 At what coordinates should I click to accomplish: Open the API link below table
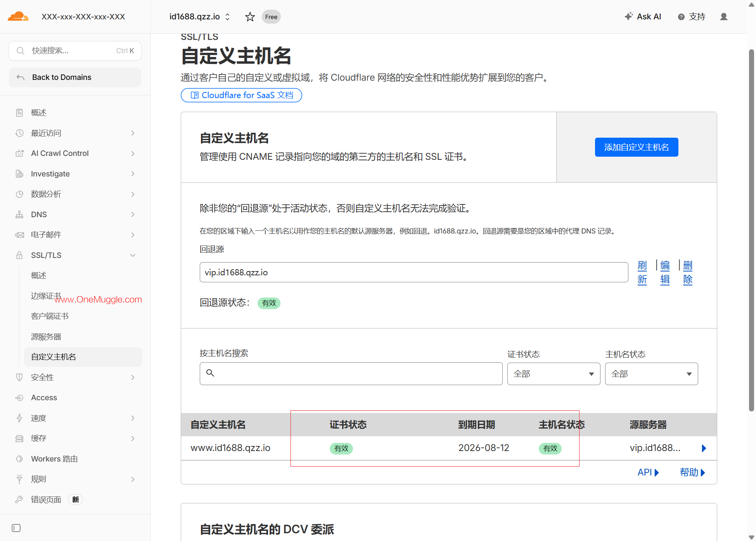click(x=648, y=472)
